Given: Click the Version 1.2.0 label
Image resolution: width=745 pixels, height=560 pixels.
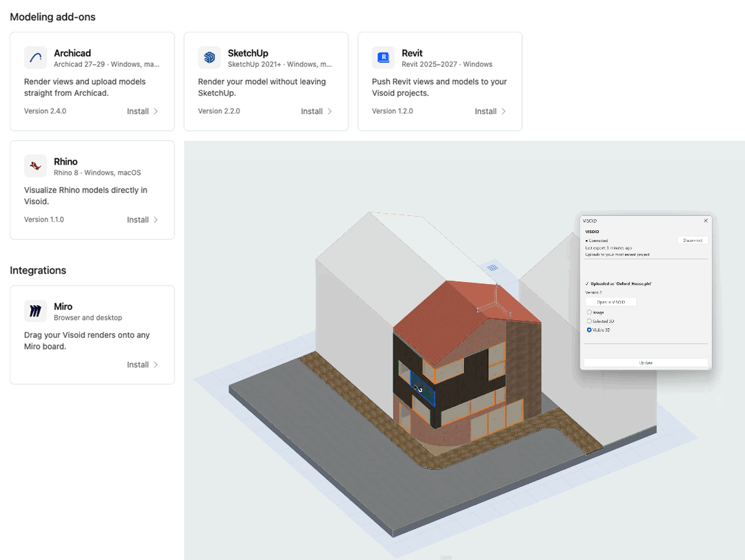Looking at the screenshot, I should [393, 111].
